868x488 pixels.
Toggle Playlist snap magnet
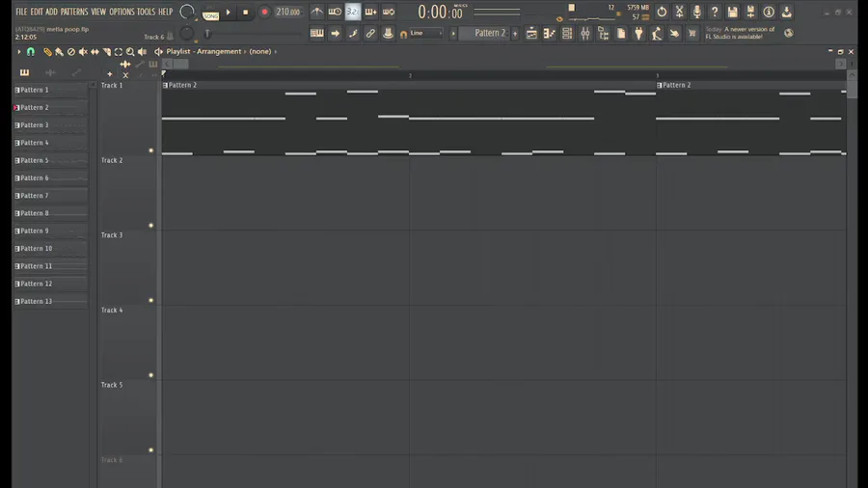pyautogui.click(x=31, y=51)
